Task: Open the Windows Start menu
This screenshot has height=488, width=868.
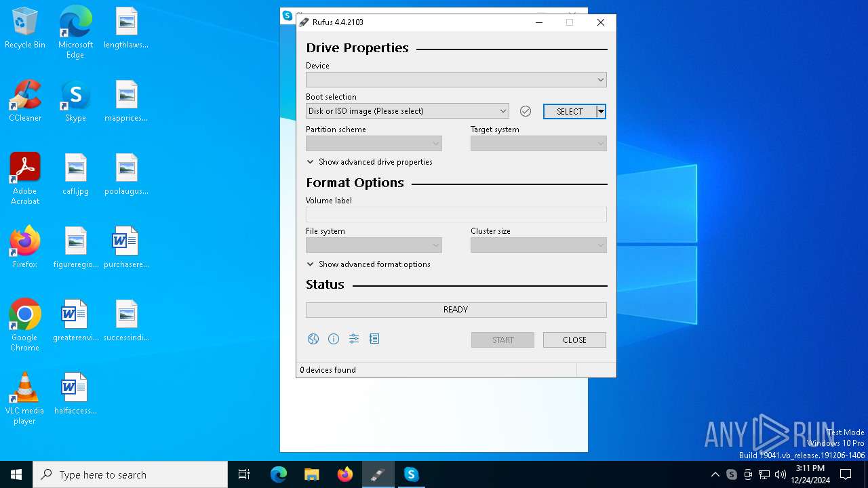Action: (x=16, y=474)
